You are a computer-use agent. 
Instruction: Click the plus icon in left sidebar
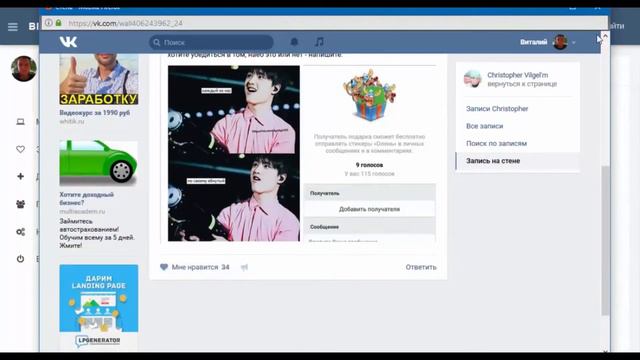[20, 176]
